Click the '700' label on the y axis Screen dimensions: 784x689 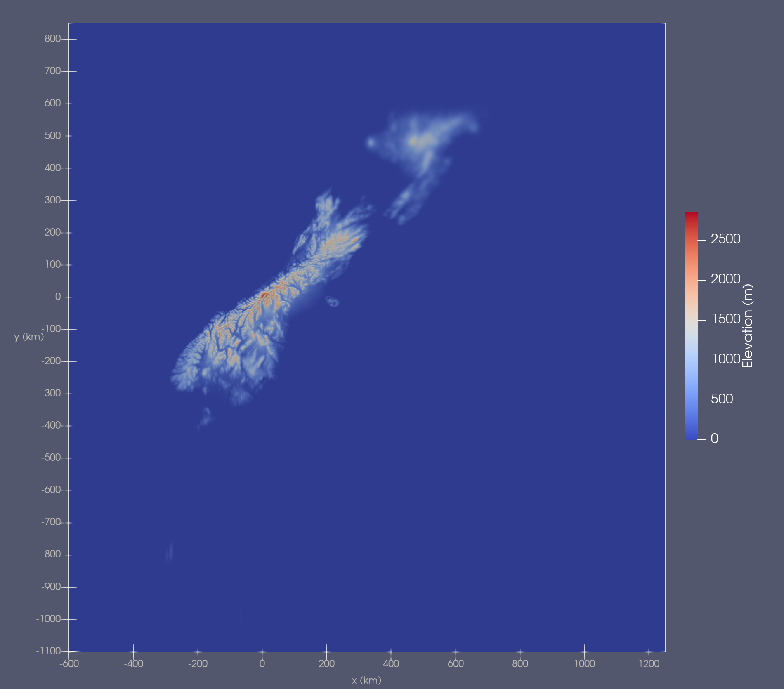(52, 71)
